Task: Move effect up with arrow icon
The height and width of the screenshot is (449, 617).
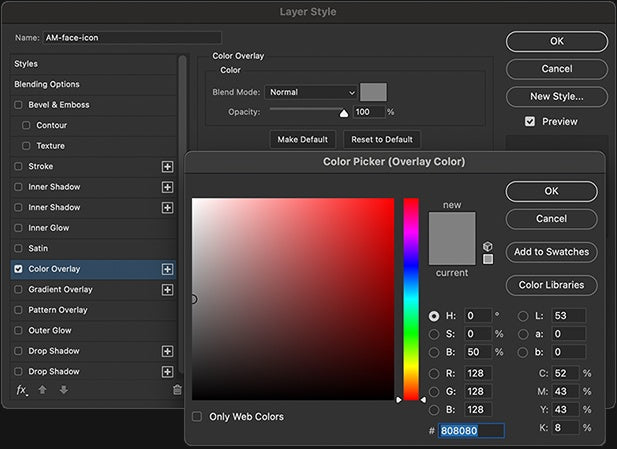Action: [x=42, y=390]
